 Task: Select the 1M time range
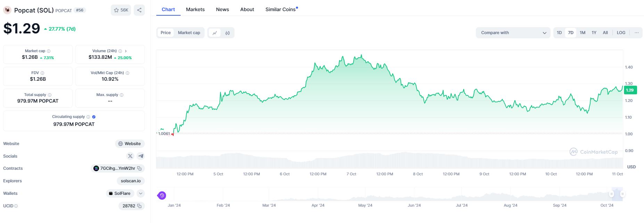(583, 33)
